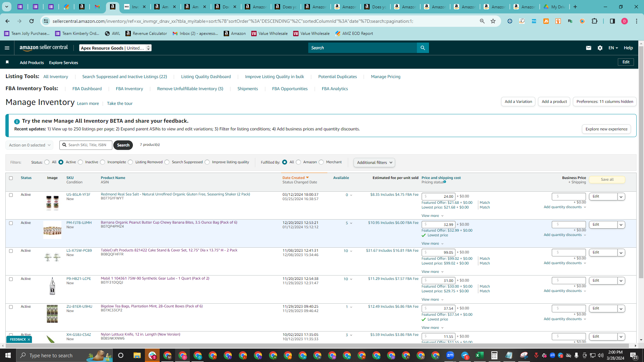
Task: Click the Add a product button
Action: point(554,102)
